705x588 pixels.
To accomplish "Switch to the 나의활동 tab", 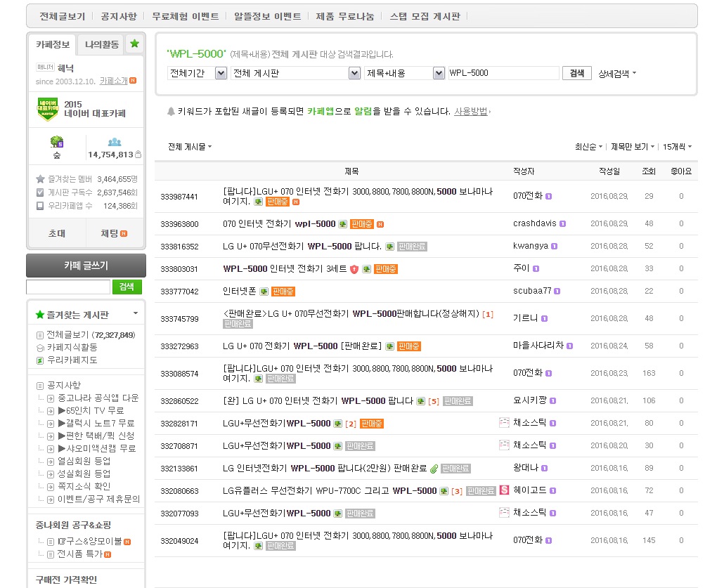I will (x=102, y=44).
